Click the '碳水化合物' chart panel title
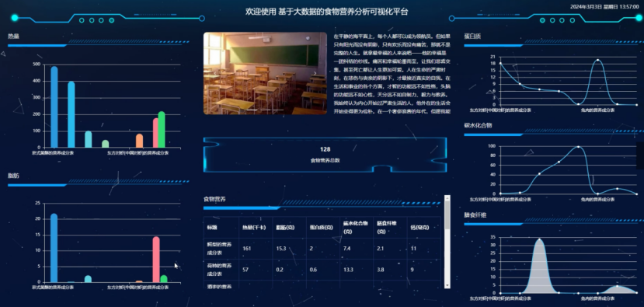Image resolution: width=644 pixels, height=307 pixels. (478, 125)
